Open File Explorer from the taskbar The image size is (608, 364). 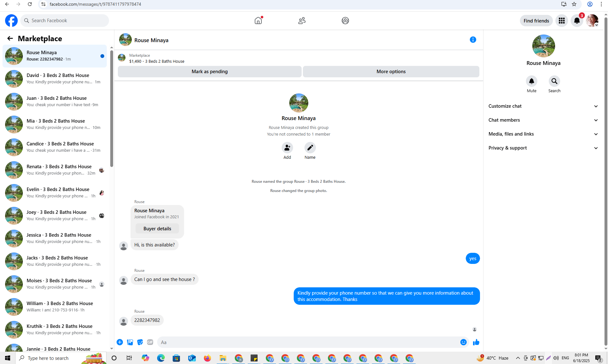pos(223,358)
